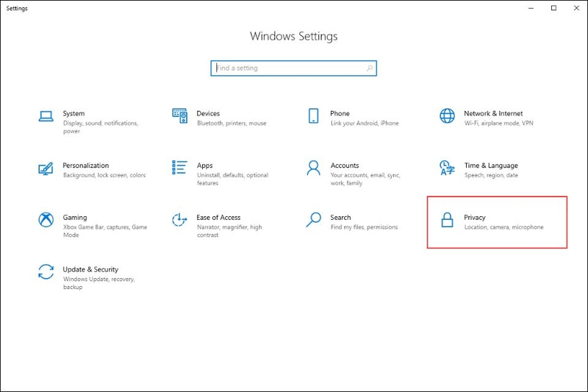The image size is (588, 392).
Task: Close the Settings window
Action: tap(576, 8)
